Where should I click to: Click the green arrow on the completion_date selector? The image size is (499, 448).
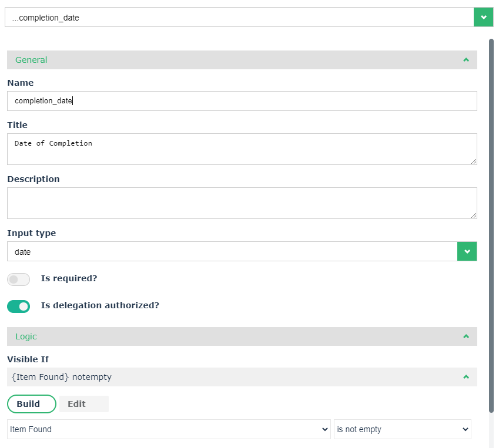tap(483, 18)
